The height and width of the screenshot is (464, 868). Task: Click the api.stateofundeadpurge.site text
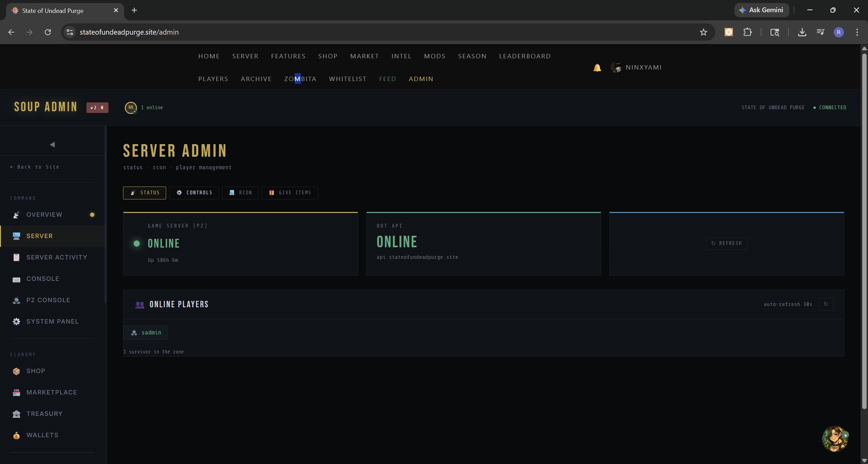tap(417, 257)
